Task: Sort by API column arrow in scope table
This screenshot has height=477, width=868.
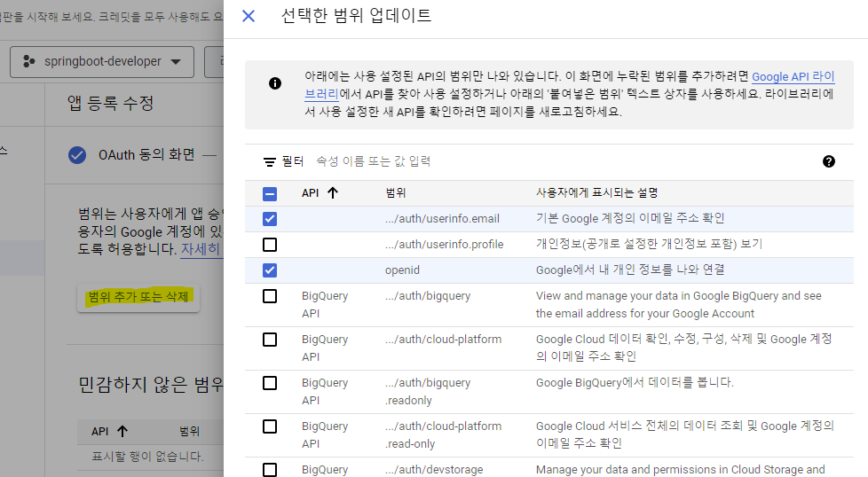Action: pos(333,193)
